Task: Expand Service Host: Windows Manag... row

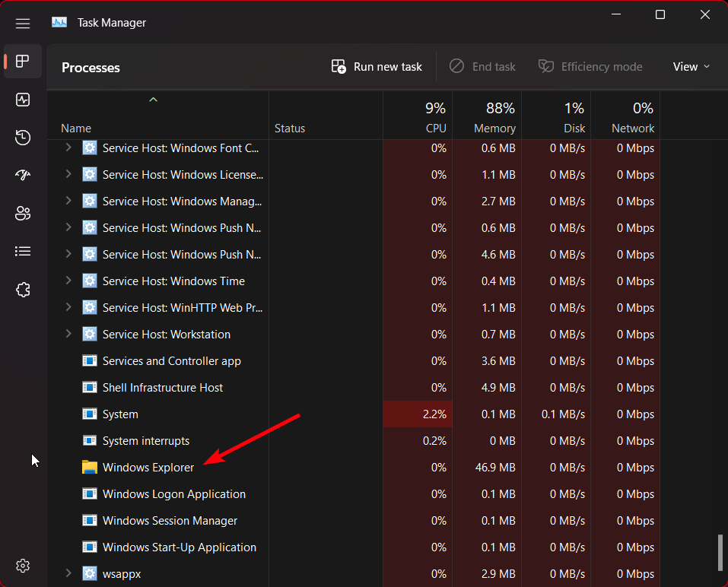Action: (68, 201)
